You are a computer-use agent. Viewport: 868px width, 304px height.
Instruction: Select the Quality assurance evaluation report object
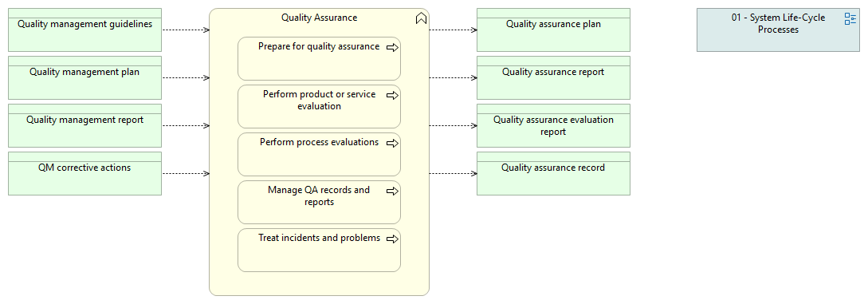554,126
